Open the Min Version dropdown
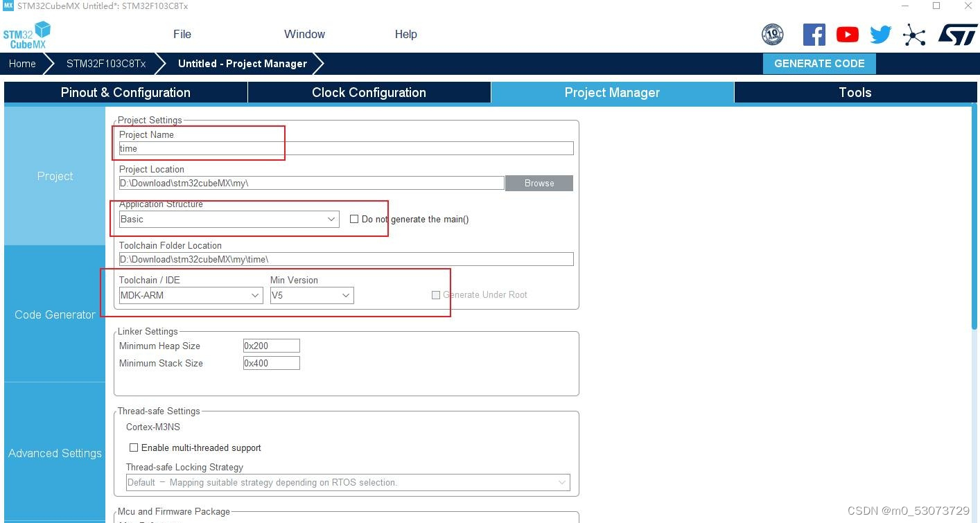Screen dimensions: 980x523 pyautogui.click(x=312, y=295)
